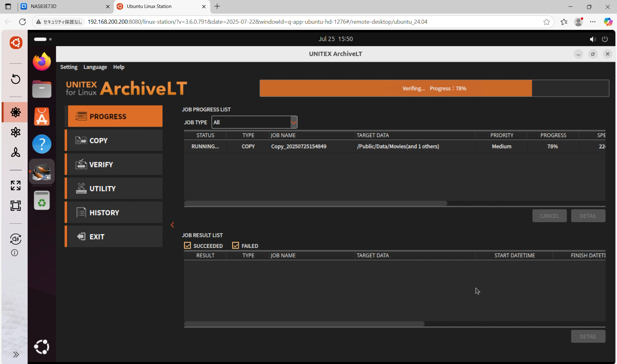Click the restart arrow icon in Linux Station sidebar

click(x=15, y=79)
